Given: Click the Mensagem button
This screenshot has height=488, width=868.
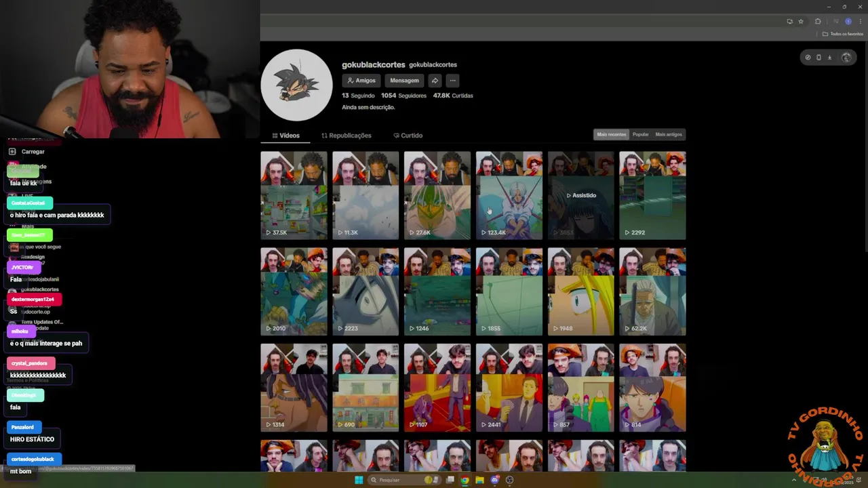Looking at the screenshot, I should pos(404,81).
